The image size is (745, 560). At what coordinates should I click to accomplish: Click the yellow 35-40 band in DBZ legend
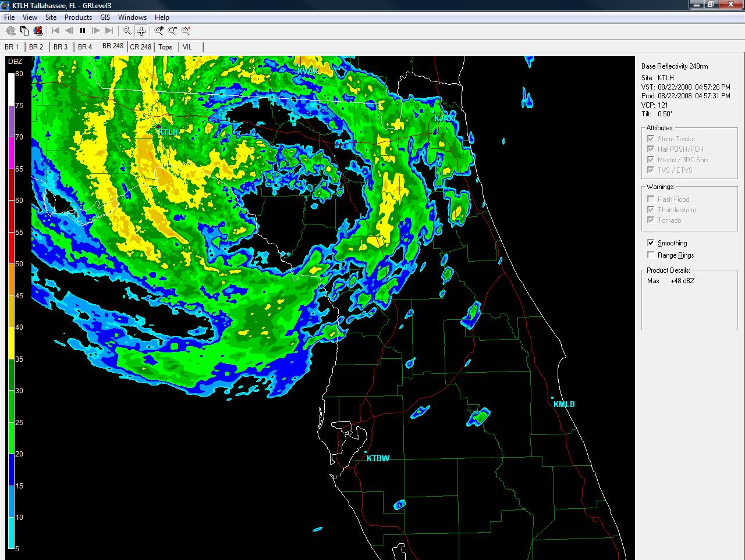(x=11, y=343)
